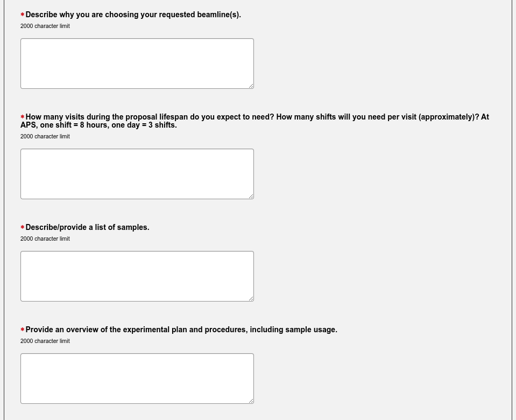Image resolution: width=516 pixels, height=420 pixels.
Task: Click red asterisk beside samples question
Action: pos(23,227)
